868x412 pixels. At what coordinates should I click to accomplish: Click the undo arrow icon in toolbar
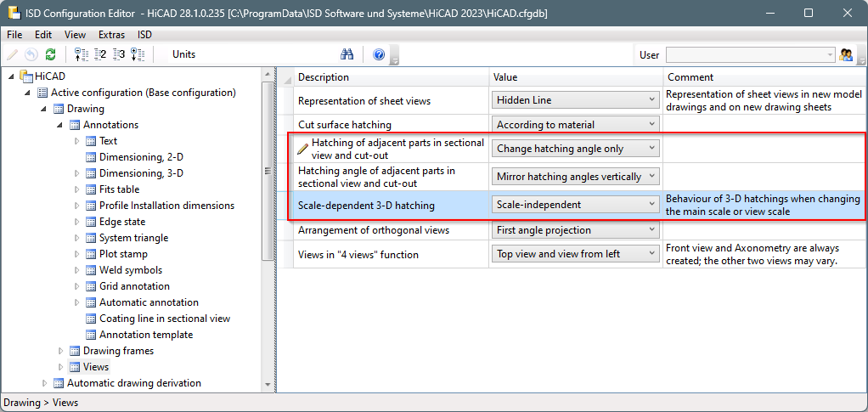click(x=31, y=54)
